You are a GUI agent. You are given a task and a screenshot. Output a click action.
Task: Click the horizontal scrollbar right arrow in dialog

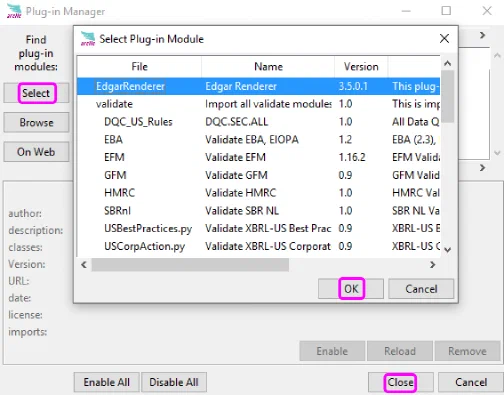point(433,265)
